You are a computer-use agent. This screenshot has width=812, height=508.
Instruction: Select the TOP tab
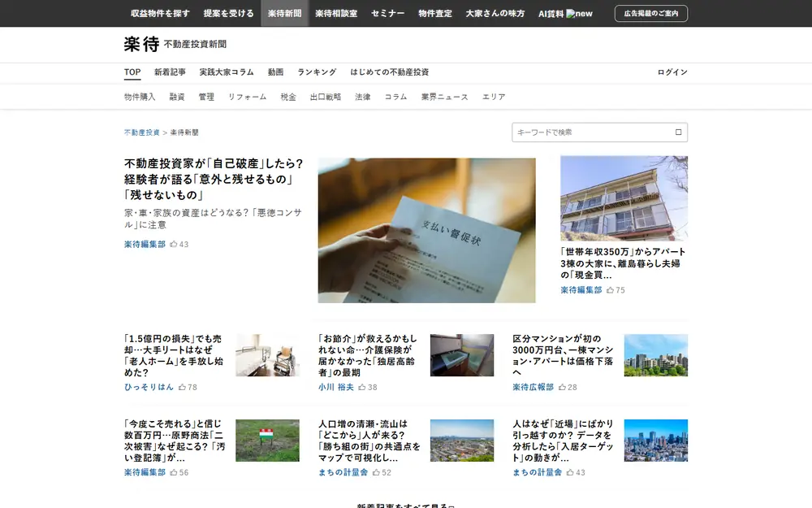click(132, 72)
